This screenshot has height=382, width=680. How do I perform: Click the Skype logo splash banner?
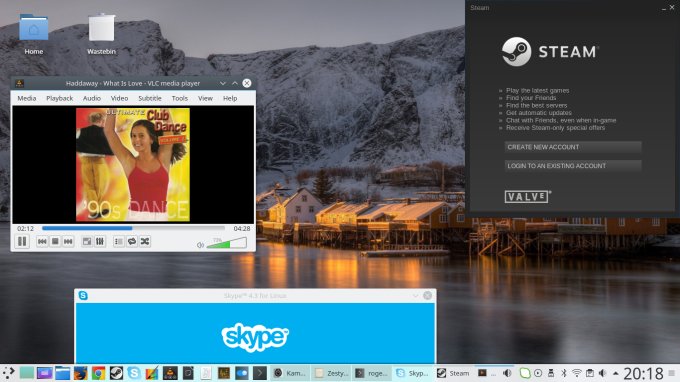click(255, 337)
